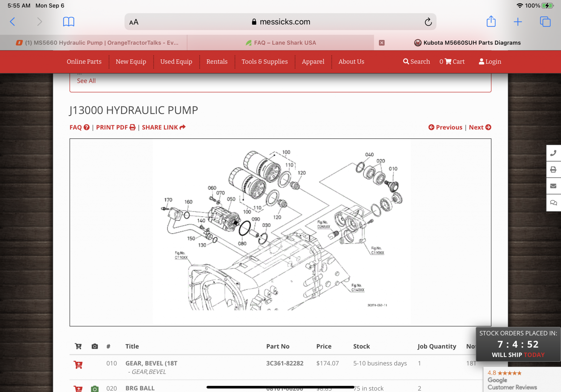The width and height of the screenshot is (561, 392).
Task: Tap the Safari forward arrow
Action: click(x=40, y=22)
